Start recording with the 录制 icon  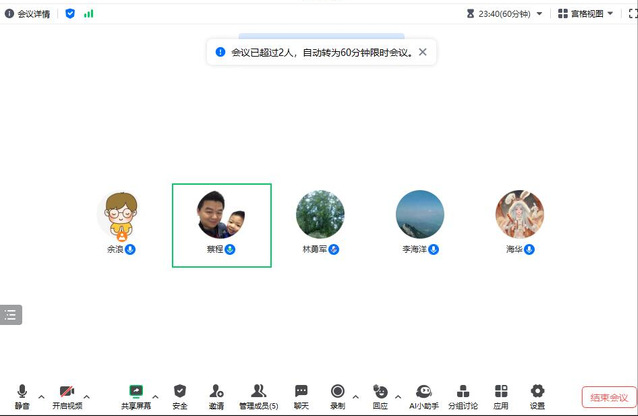pos(338,394)
